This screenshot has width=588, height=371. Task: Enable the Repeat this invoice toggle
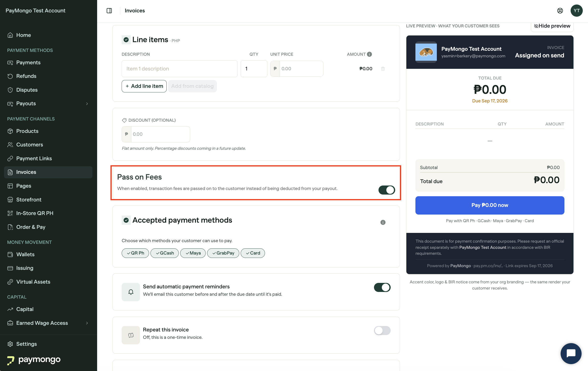(382, 331)
